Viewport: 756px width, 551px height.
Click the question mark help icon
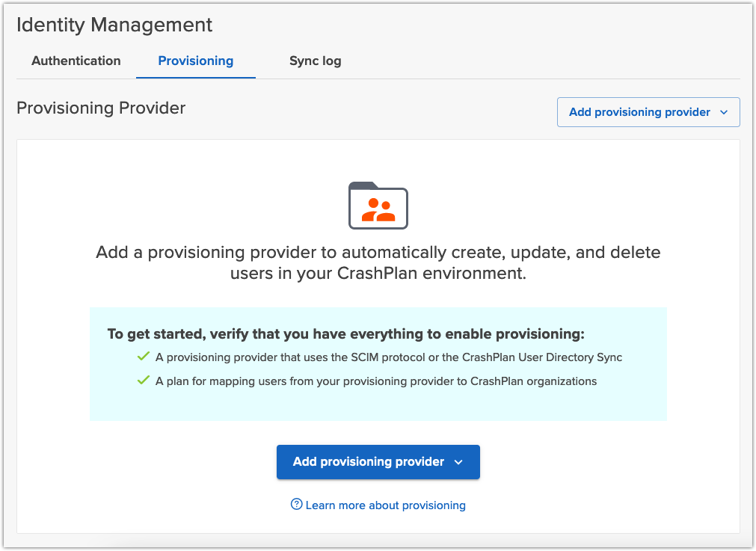tap(297, 504)
